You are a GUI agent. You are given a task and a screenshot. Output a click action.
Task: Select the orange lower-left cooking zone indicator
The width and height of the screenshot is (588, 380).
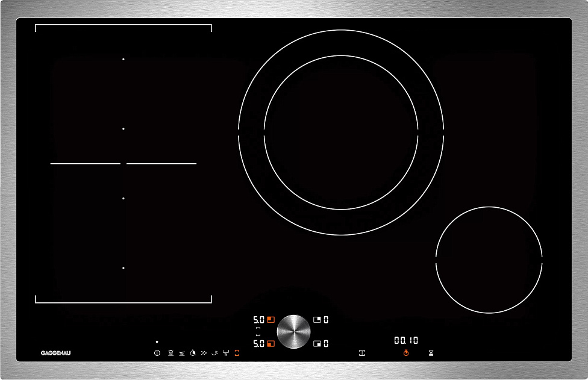[271, 344]
